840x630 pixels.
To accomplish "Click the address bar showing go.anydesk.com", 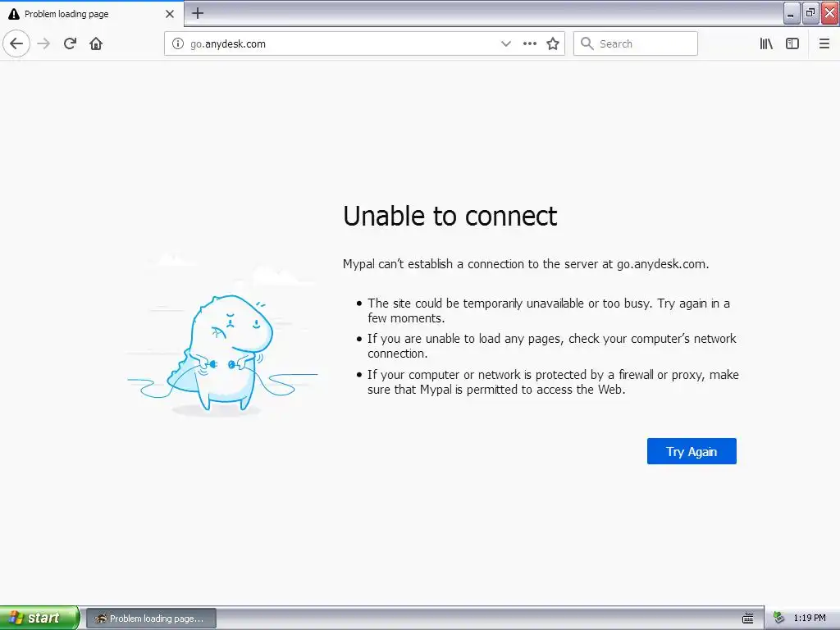I will (364, 43).
